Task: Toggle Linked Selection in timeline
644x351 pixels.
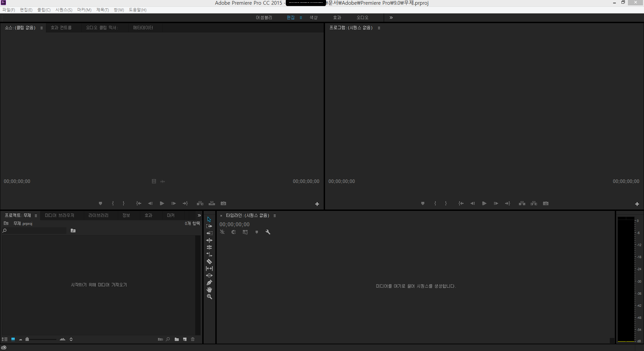Action: [245, 232]
